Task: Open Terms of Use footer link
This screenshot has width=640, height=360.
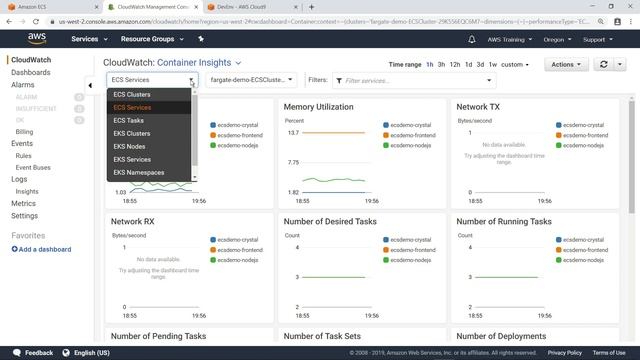Action: click(x=609, y=353)
